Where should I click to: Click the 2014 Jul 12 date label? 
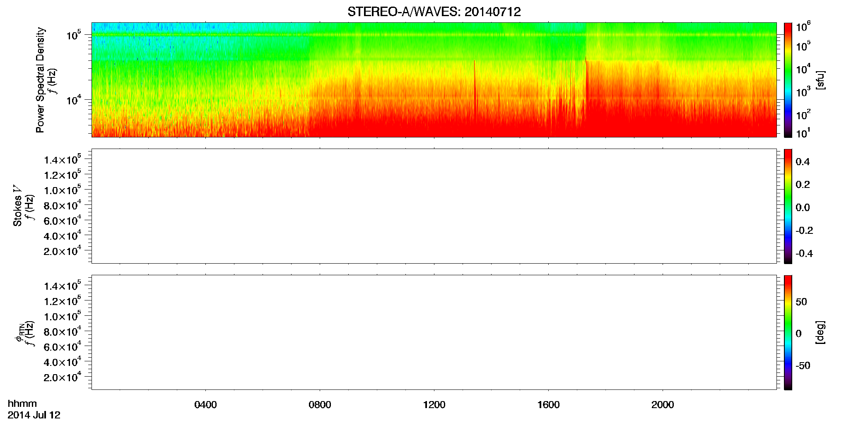coord(34,415)
